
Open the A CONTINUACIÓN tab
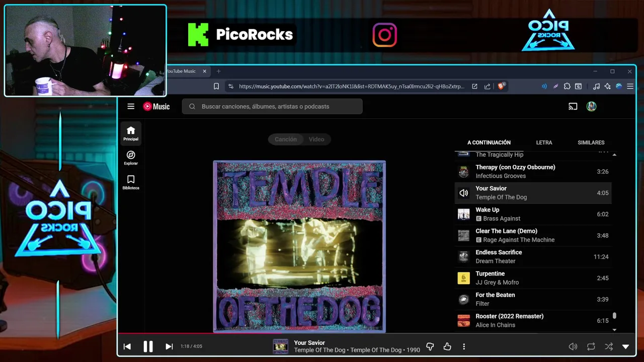point(489,143)
